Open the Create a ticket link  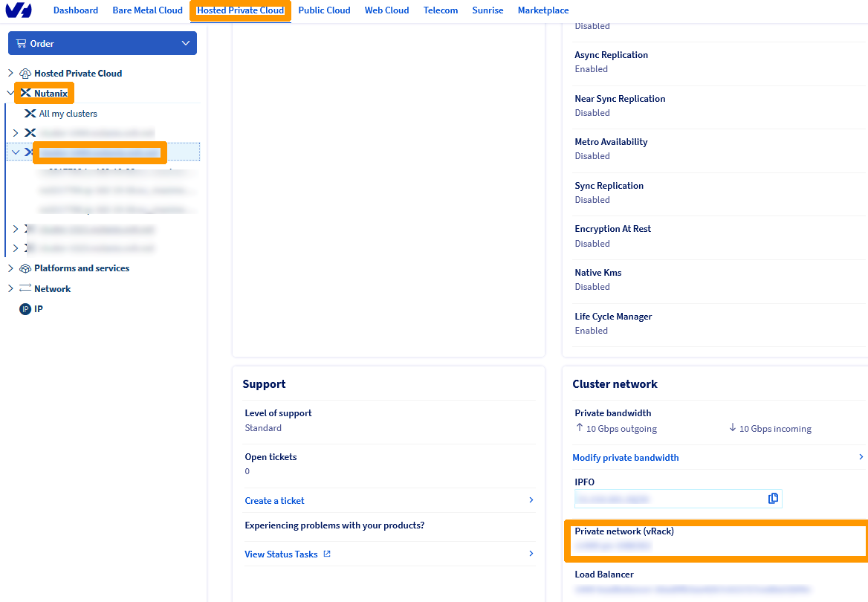click(x=273, y=500)
